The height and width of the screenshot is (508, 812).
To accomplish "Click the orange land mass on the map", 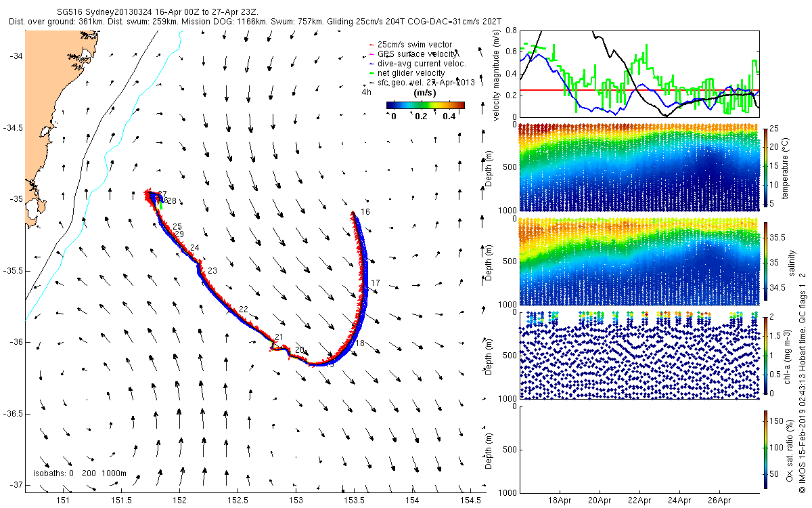I will (45, 102).
